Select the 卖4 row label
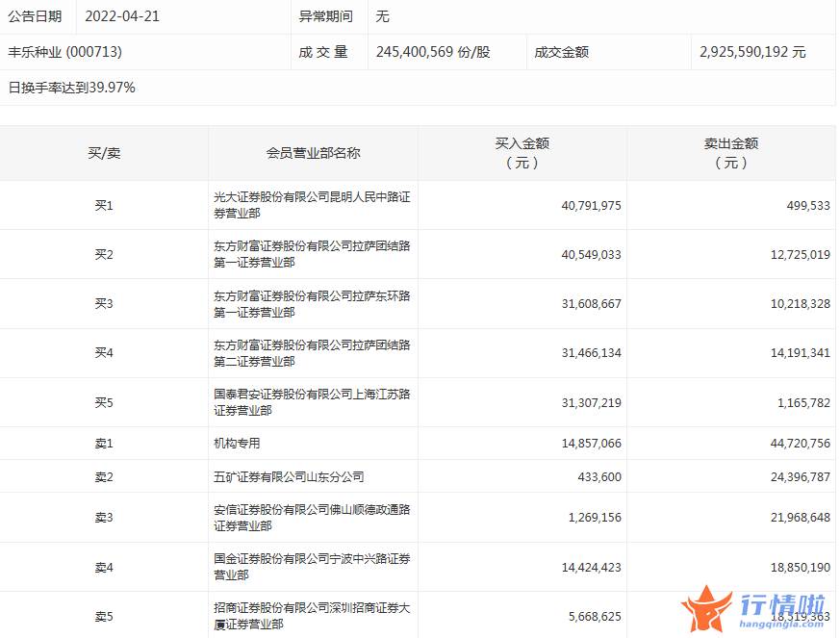 [x=104, y=568]
